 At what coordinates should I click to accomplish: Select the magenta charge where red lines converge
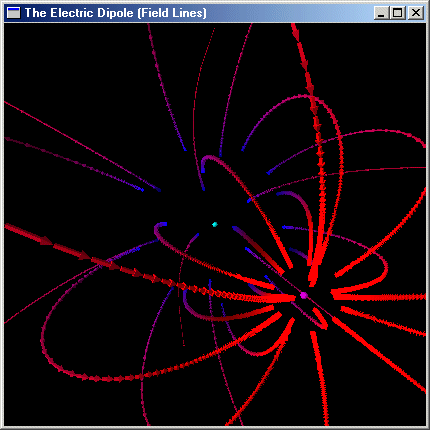point(303,295)
